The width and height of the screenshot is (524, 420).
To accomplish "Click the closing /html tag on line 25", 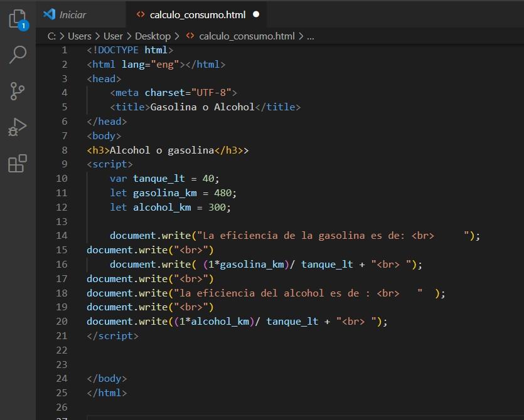I will pyautogui.click(x=107, y=393).
